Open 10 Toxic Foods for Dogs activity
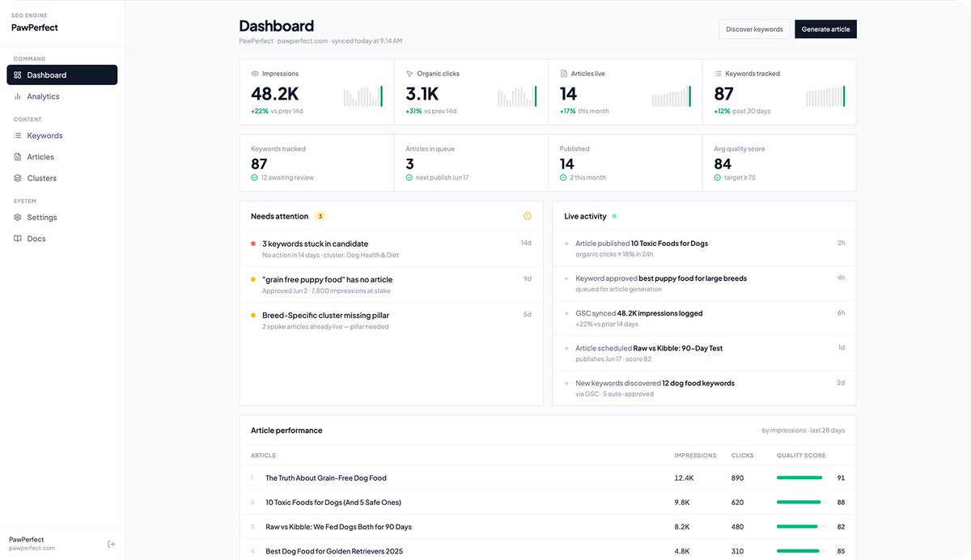Image resolution: width=971 pixels, height=560 pixels. [x=704, y=248]
